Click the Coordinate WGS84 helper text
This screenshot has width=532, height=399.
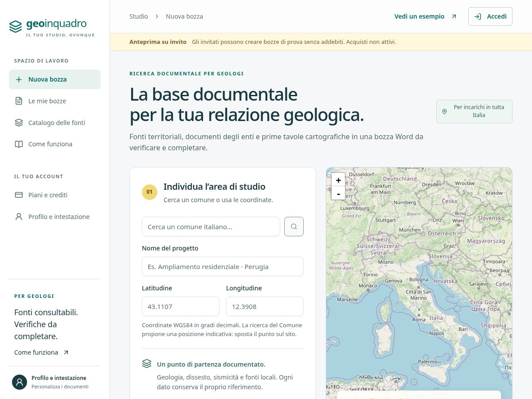pyautogui.click(x=222, y=329)
